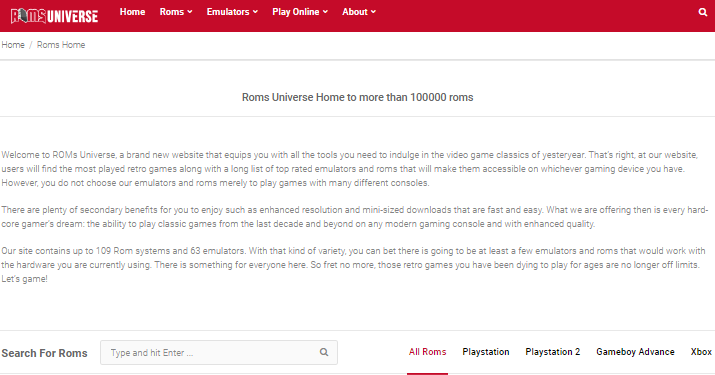Click the Roms Home breadcrumb
Image resolution: width=715 pixels, height=375 pixels.
61,45
